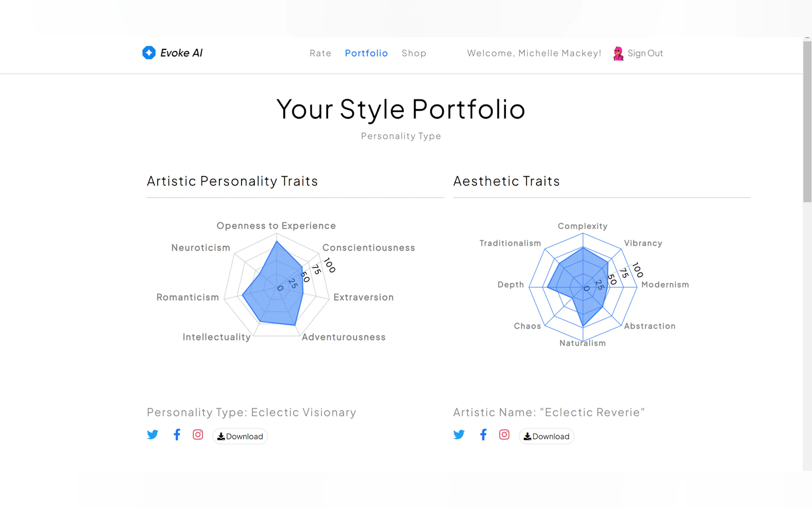The image size is (812, 508).
Task: Open the Rate page
Action: tap(320, 53)
